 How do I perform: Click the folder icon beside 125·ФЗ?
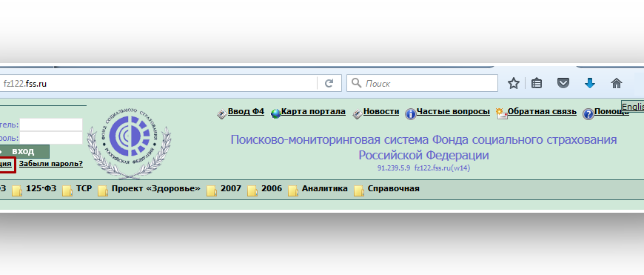pos(17,191)
